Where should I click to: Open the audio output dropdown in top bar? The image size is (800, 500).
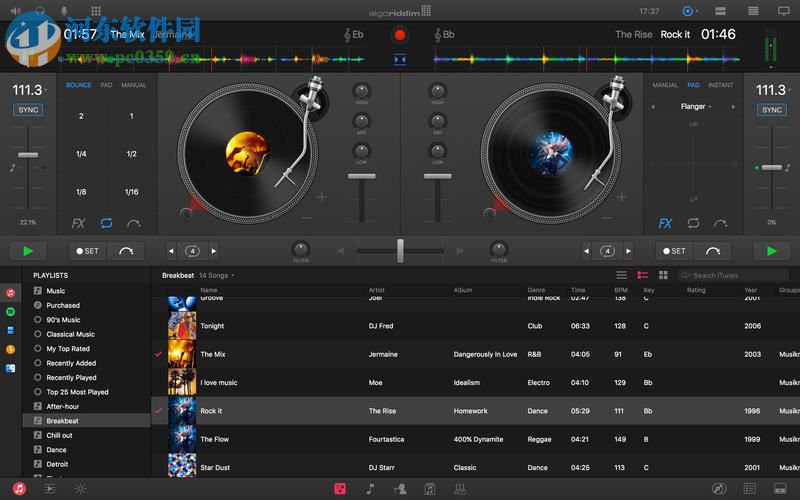coord(690,11)
